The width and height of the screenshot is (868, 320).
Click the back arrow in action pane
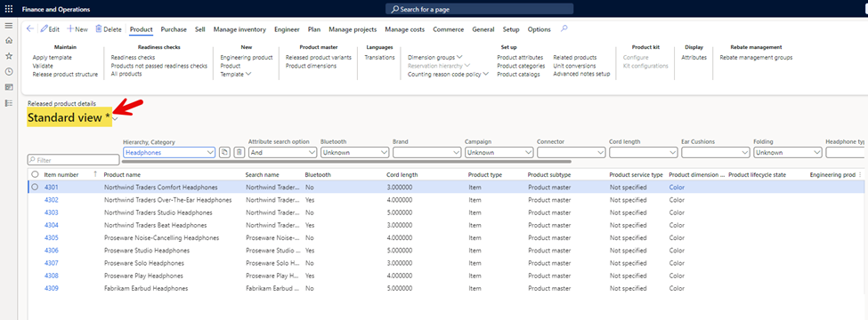coord(30,28)
